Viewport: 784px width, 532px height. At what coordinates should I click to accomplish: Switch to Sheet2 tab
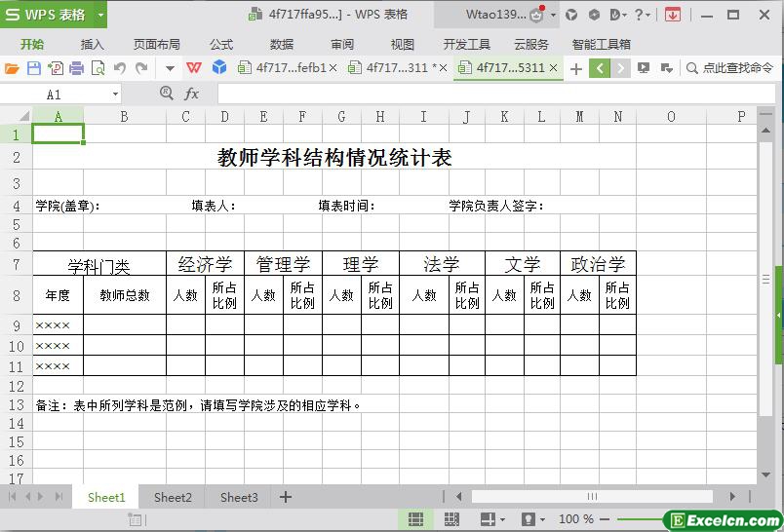coord(173,497)
